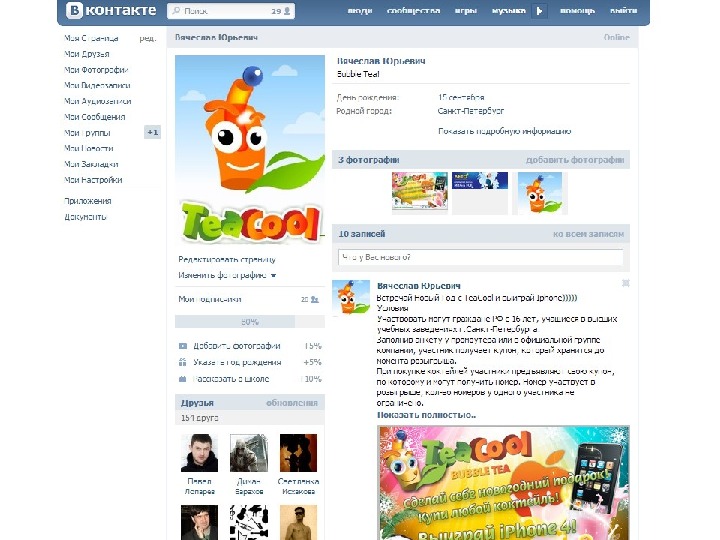Click добавить фотографии in the photos header
The image size is (720, 540).
click(x=575, y=160)
